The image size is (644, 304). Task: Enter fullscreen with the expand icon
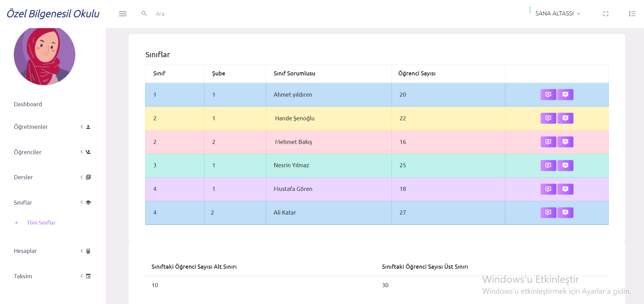(x=606, y=14)
